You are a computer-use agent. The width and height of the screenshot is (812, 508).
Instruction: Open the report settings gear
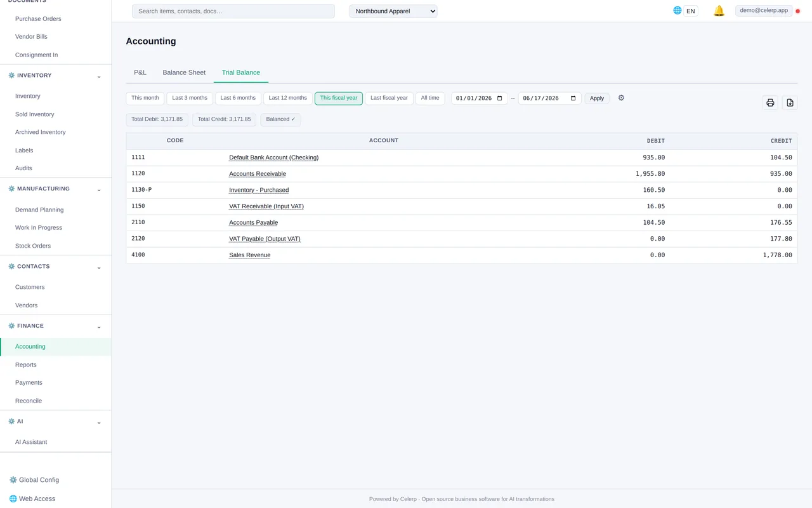coord(621,98)
